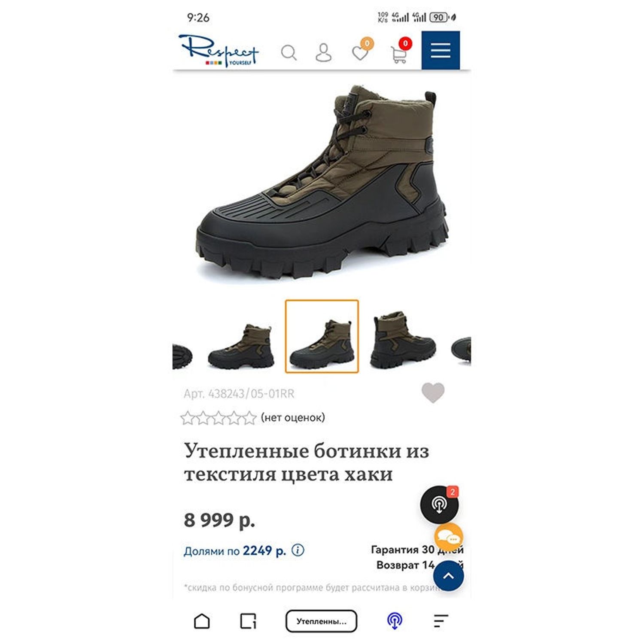Rate the product using the star rating
The height and width of the screenshot is (644, 644).
tap(218, 418)
